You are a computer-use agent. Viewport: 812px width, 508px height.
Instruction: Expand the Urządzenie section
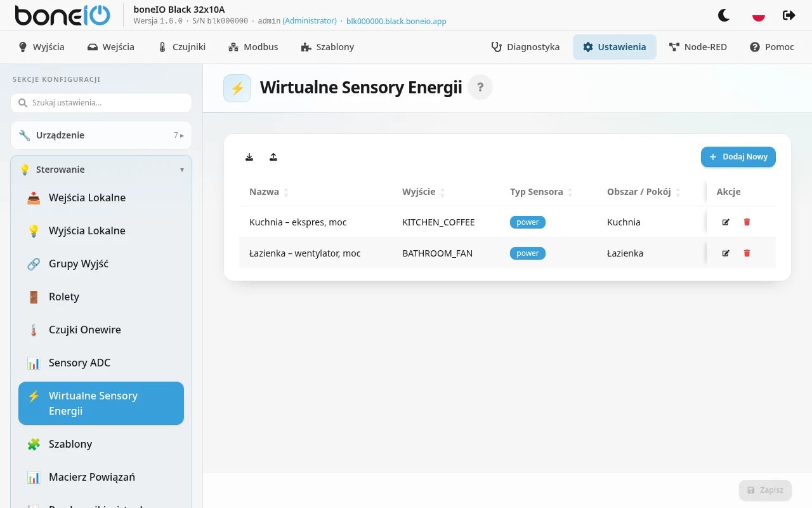101,135
